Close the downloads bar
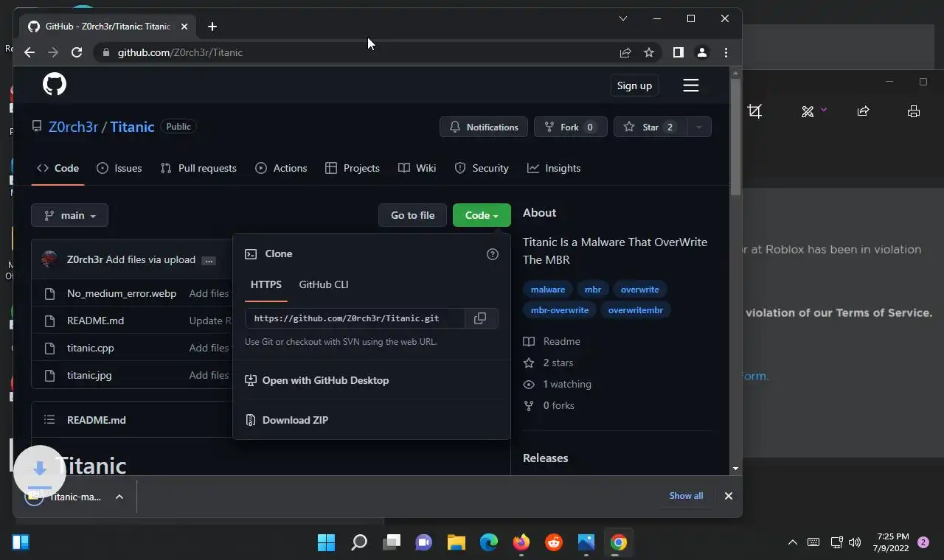Screen dimensions: 944x560 tap(729, 496)
